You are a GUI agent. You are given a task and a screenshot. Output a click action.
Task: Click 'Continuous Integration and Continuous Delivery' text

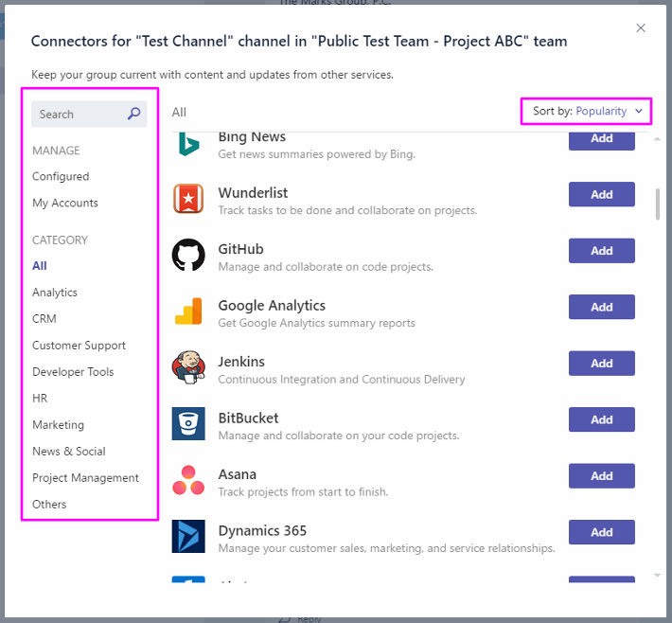(x=342, y=380)
